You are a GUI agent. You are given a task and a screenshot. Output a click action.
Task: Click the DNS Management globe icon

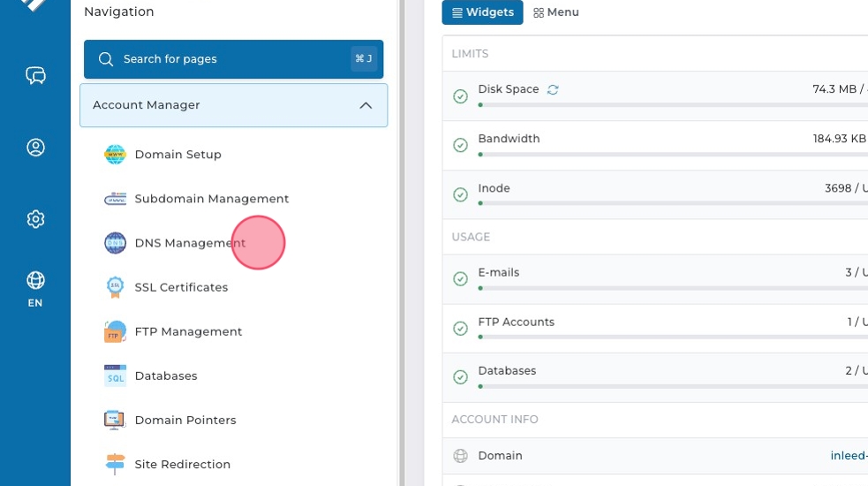click(115, 243)
